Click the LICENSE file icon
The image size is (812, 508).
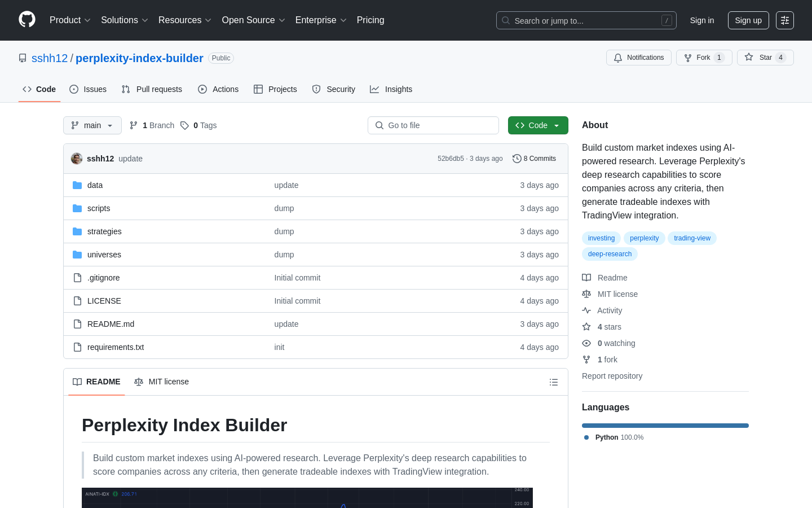pyautogui.click(x=77, y=301)
